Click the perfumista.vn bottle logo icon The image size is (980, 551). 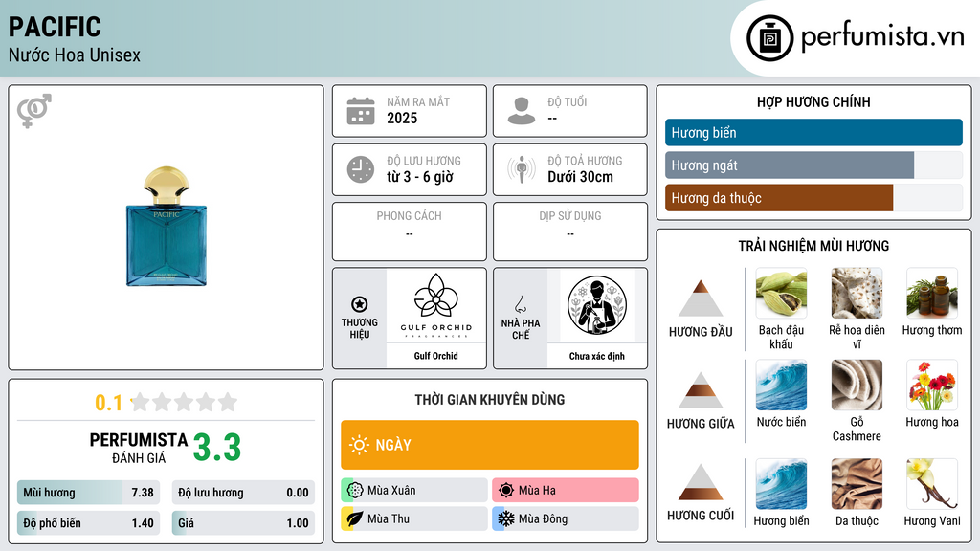click(770, 38)
